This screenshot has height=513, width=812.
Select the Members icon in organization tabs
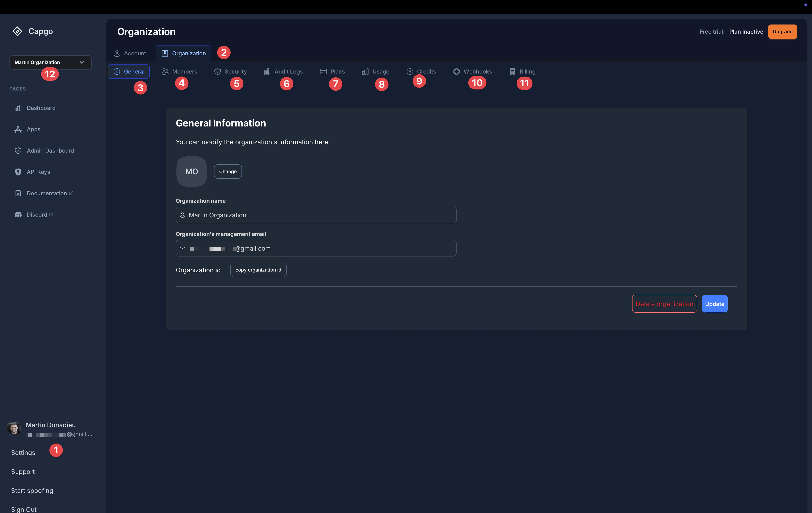click(165, 71)
